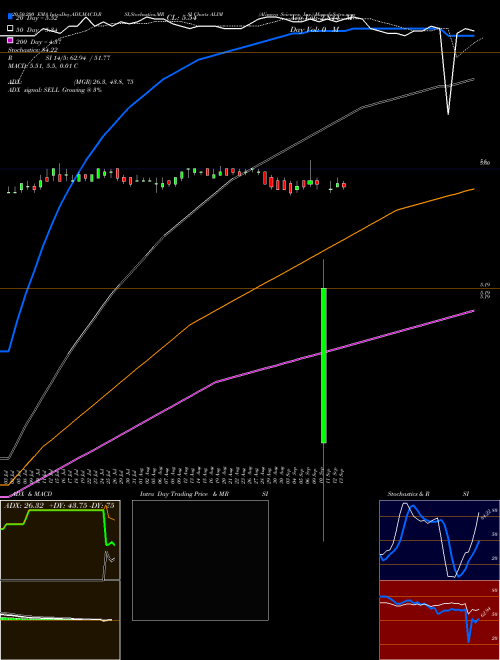
Task: Open the ADX indicator mini chart
Action: 60,540
